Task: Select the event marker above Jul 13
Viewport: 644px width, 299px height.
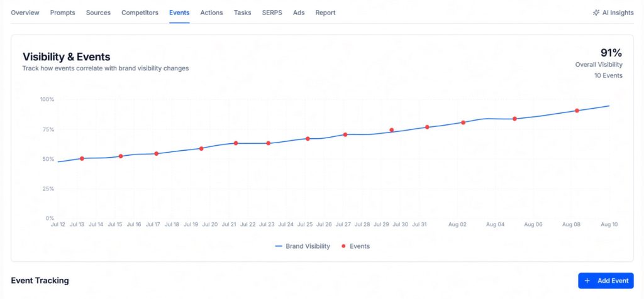Action: coord(82,158)
